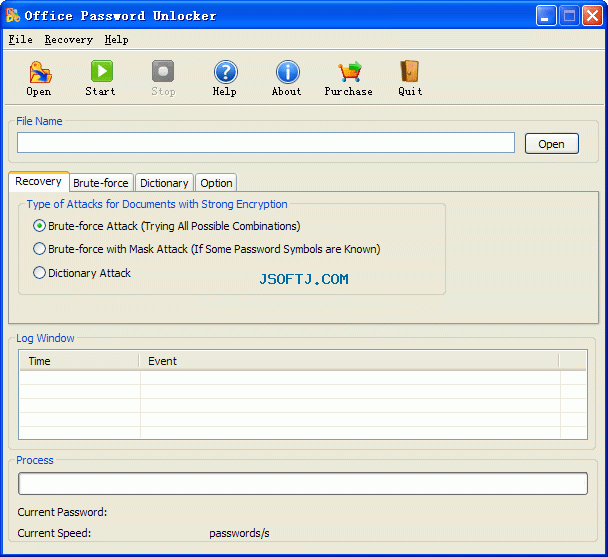Close the Office Password Unlocker window
This screenshot has width=608, height=557.
592,16
